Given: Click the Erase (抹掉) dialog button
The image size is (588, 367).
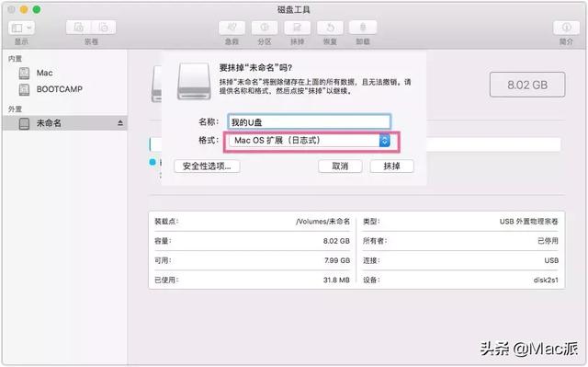Looking at the screenshot, I should [392, 166].
